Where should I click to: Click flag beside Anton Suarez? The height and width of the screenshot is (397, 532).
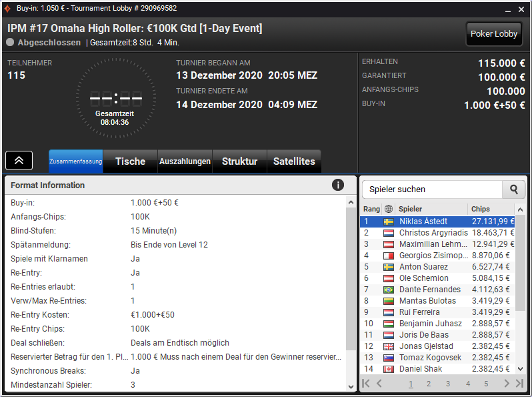coord(389,268)
